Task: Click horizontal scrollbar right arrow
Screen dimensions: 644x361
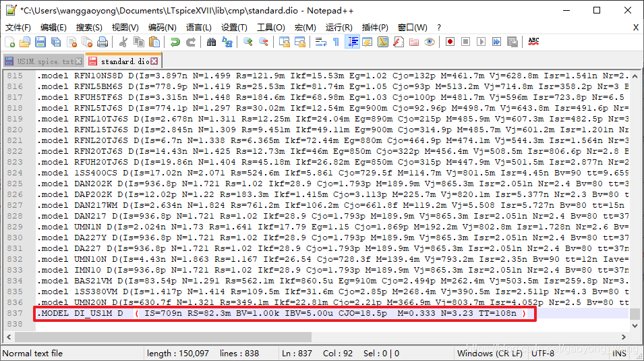Action: click(x=624, y=337)
